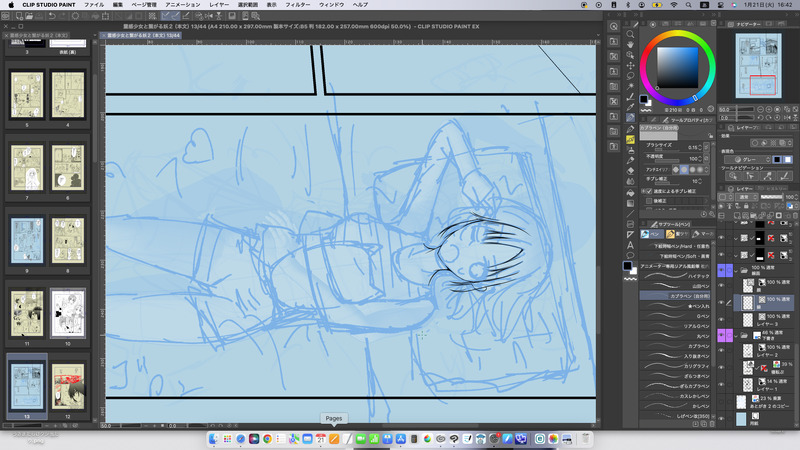
Task: Hide the 用紙 paper layer
Action: pos(721,418)
